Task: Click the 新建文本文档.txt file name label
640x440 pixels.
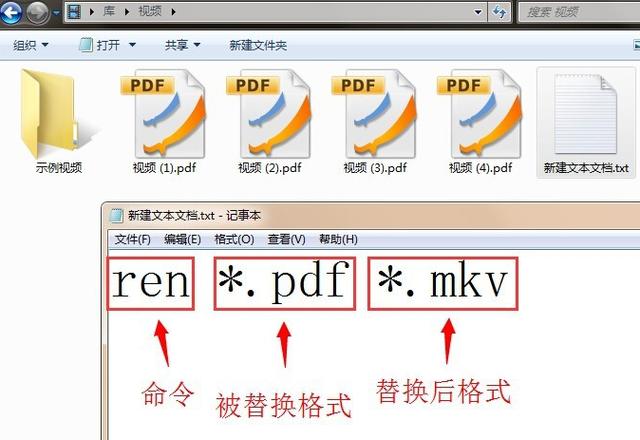Action: point(586,168)
